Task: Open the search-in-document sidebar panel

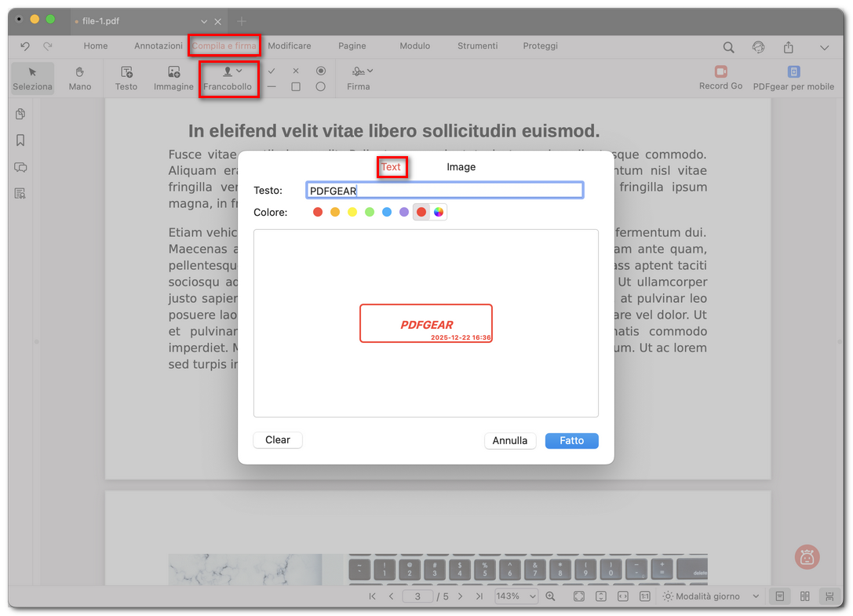Action: [x=20, y=193]
